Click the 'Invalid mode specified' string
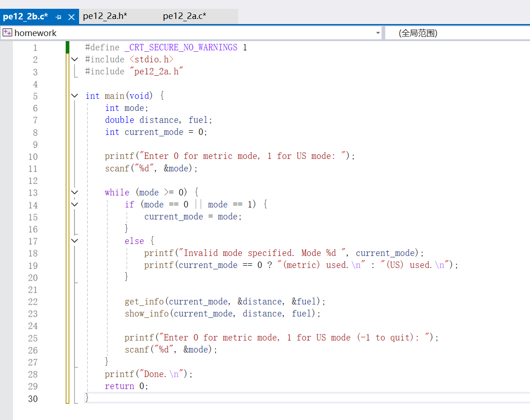This screenshot has height=420, width=530. (262, 253)
